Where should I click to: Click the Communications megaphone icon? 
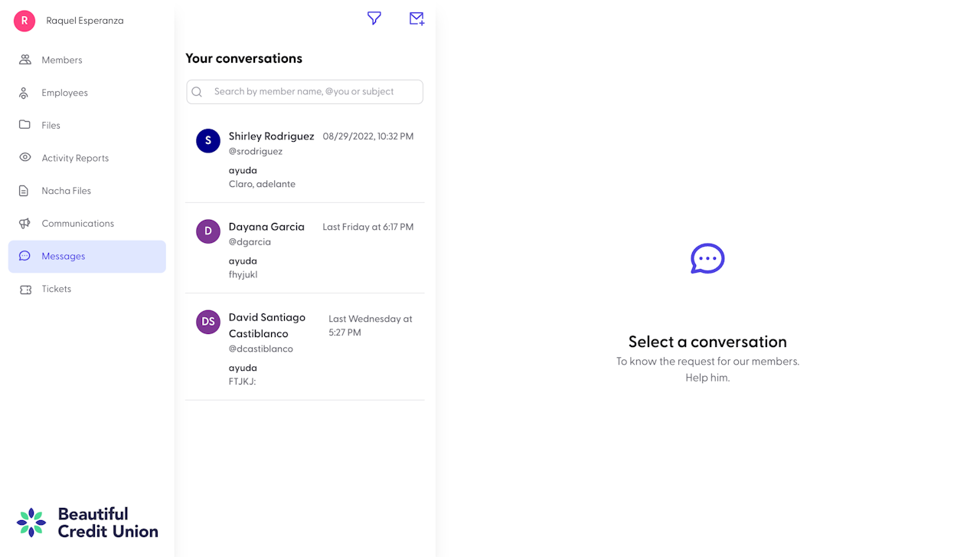(25, 224)
